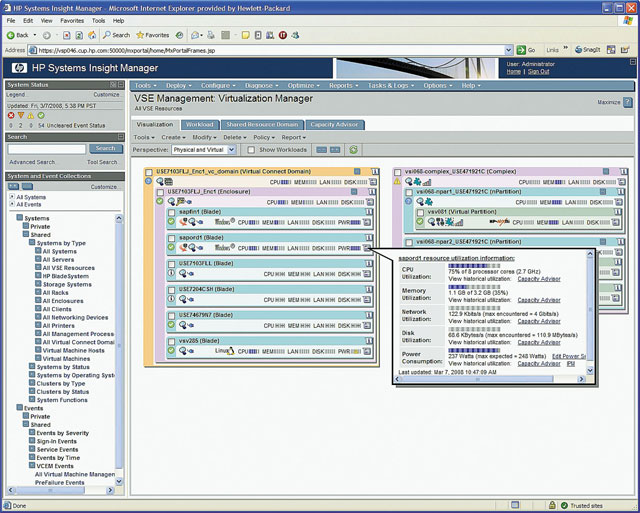Check the vsv285 Blade checkbox

pos(172,341)
